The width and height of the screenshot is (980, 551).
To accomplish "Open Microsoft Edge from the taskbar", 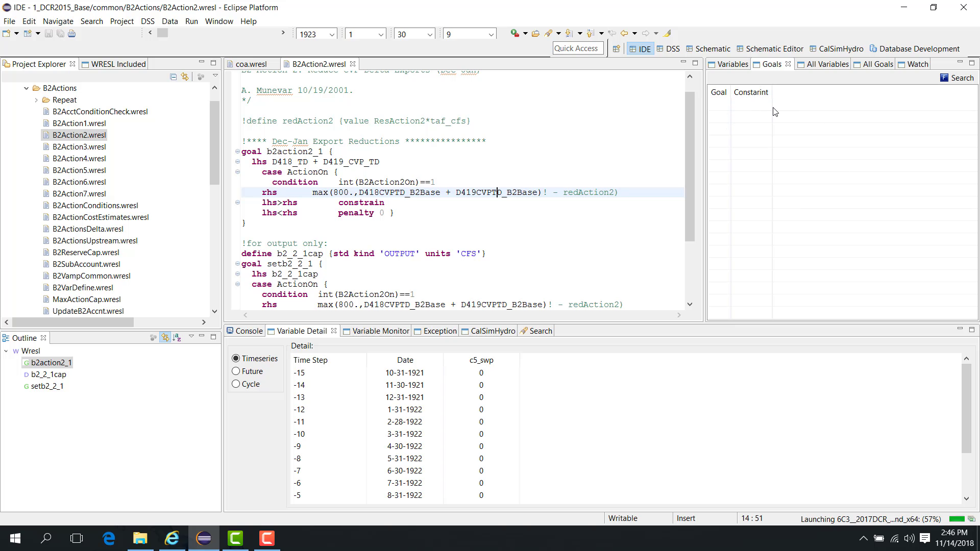I will click(x=109, y=538).
